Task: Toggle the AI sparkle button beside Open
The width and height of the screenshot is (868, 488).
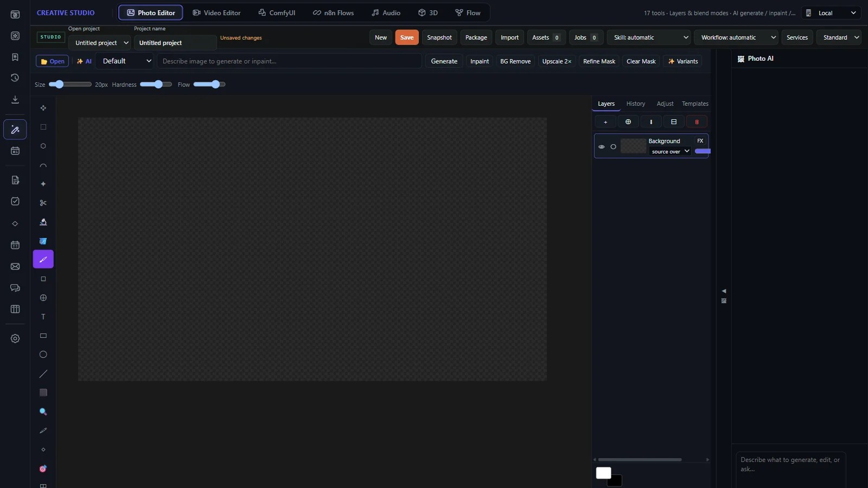Action: [84, 61]
